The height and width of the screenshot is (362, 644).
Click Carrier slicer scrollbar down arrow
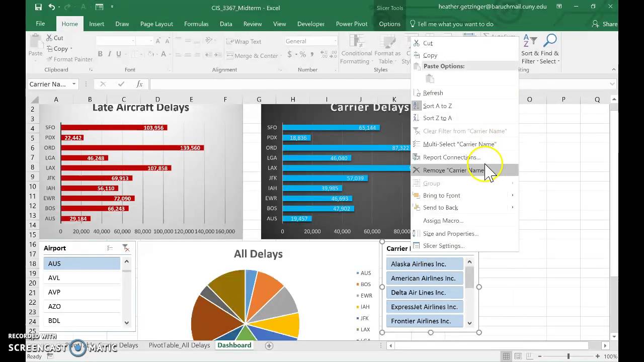pyautogui.click(x=469, y=323)
